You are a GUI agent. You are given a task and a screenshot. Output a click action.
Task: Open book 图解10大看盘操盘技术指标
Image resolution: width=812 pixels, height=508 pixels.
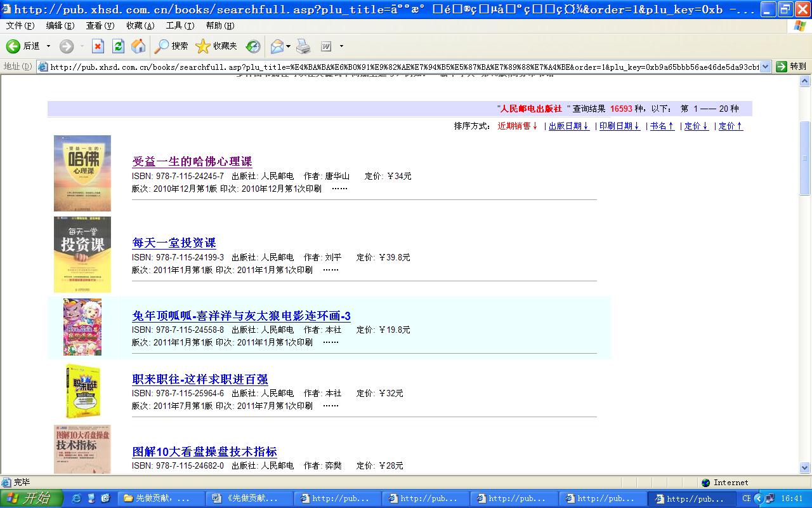[204, 452]
